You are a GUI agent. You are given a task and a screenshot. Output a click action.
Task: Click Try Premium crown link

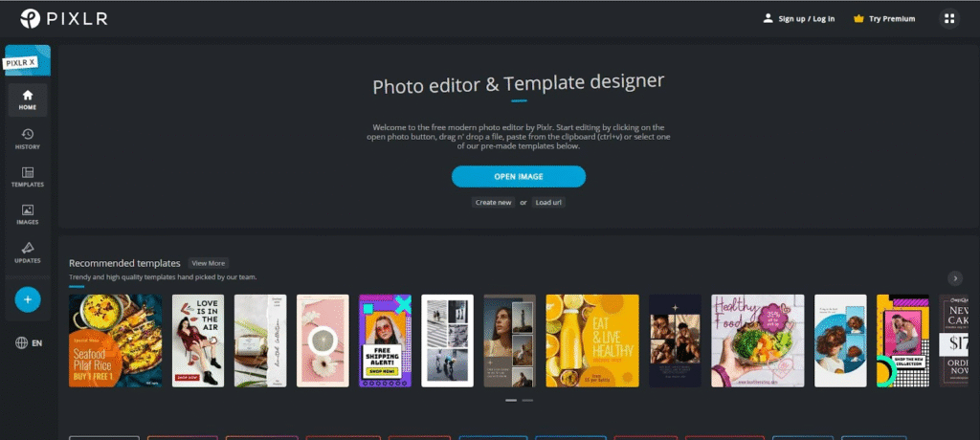(883, 18)
